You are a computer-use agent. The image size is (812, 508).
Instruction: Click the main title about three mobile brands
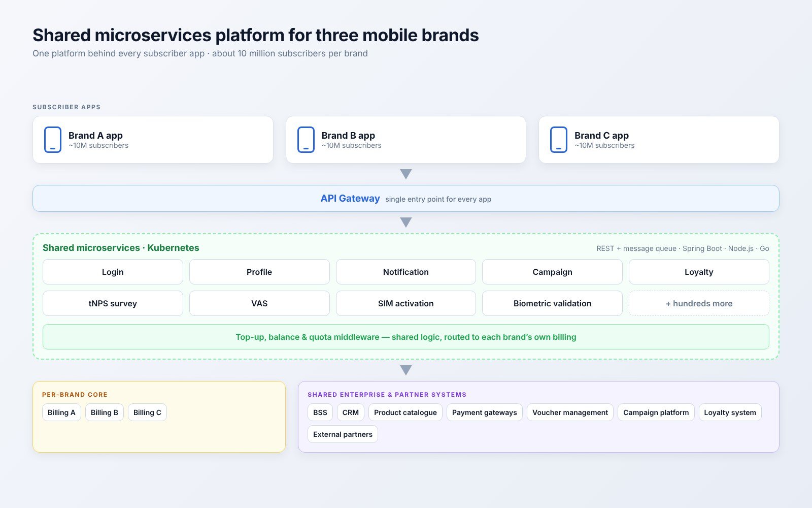pyautogui.click(x=256, y=35)
